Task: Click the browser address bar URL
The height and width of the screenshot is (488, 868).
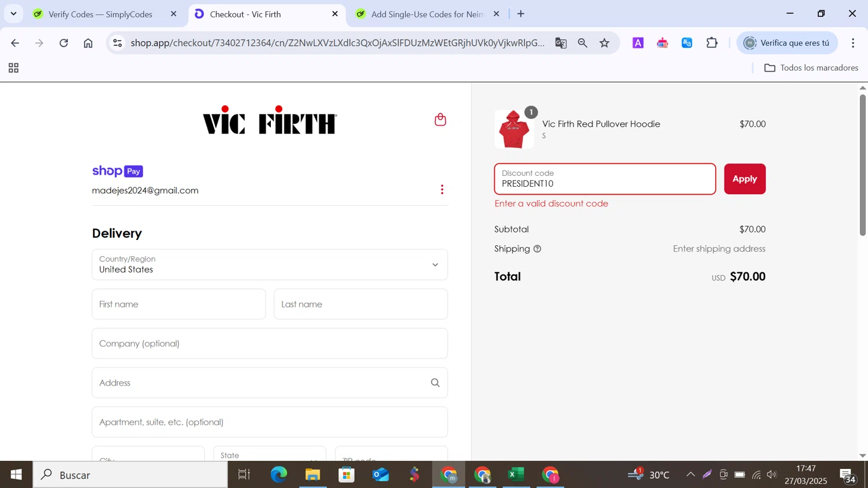Action: tap(337, 43)
